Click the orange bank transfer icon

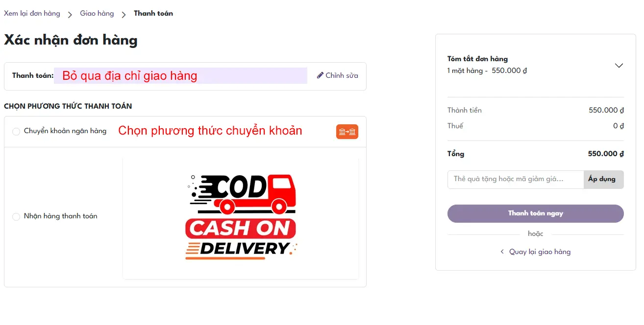click(x=347, y=132)
